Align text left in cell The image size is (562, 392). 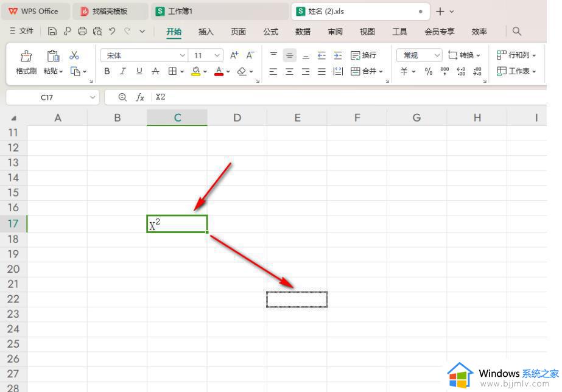(x=273, y=71)
